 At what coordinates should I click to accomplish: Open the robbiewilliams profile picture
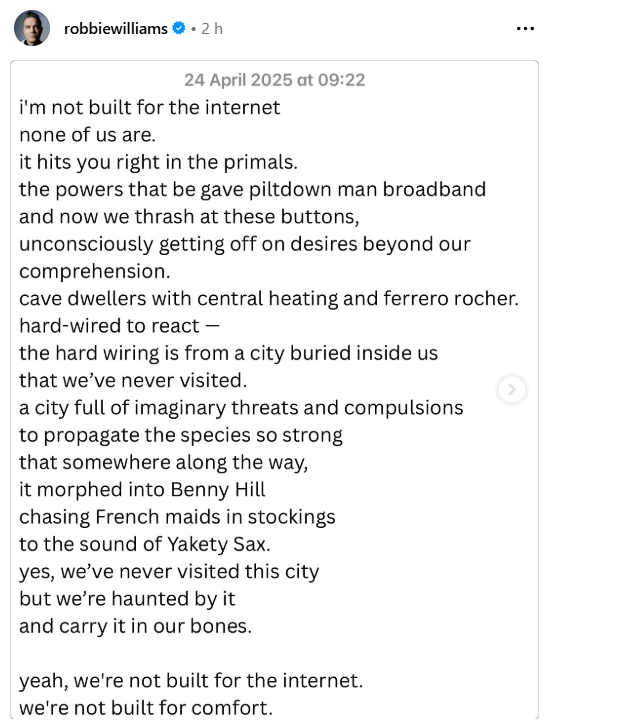[x=32, y=28]
